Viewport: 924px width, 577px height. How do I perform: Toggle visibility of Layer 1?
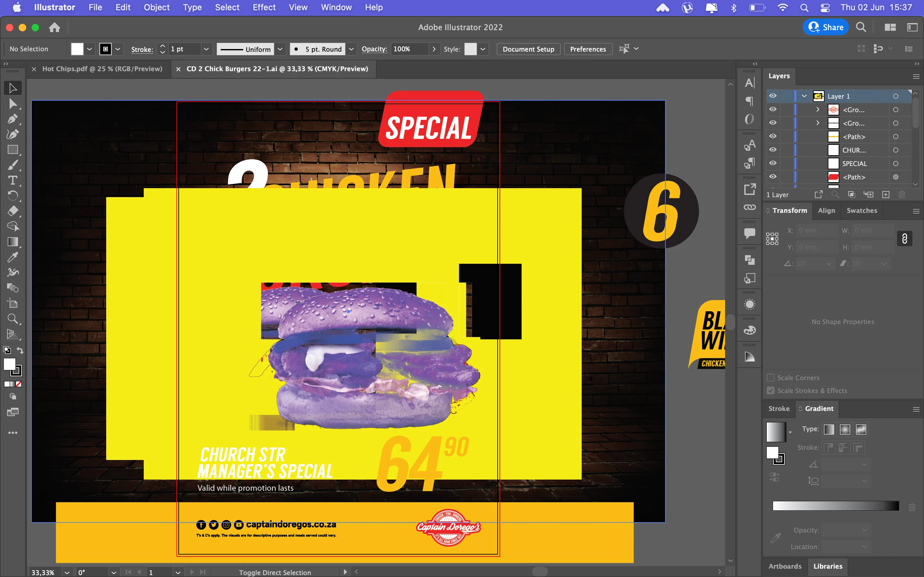tap(773, 96)
